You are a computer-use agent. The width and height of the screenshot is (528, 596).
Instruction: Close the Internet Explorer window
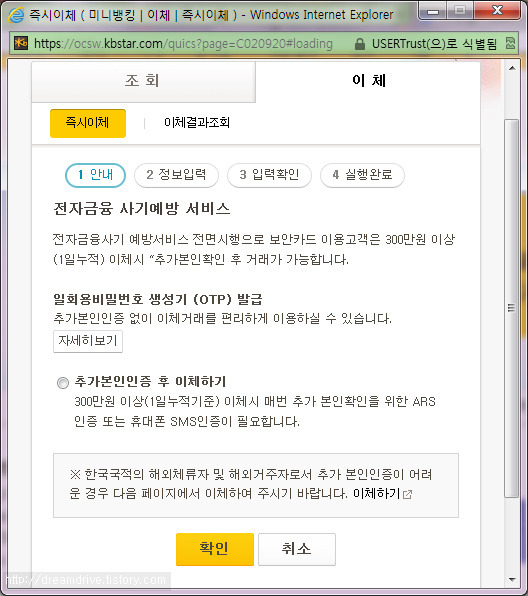(497, 11)
